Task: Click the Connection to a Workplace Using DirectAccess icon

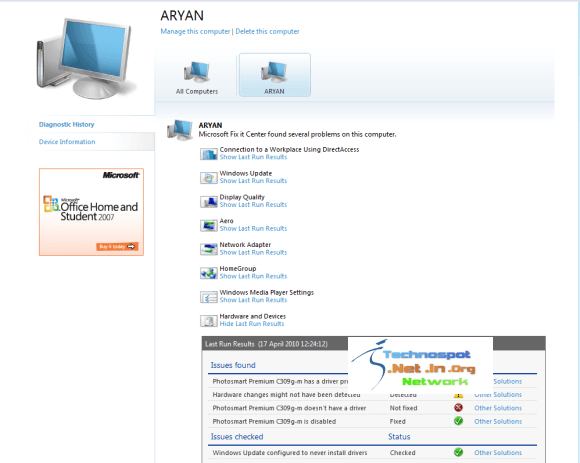Action: coord(209,154)
